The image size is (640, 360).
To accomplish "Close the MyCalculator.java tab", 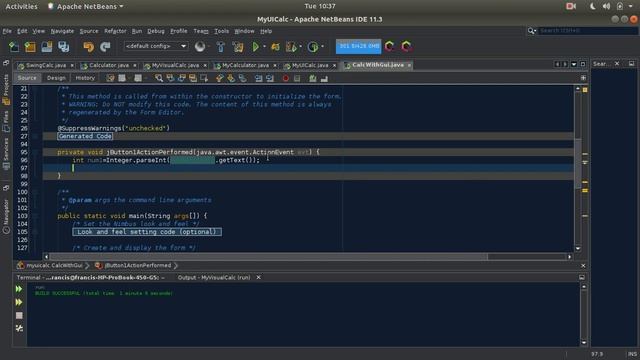I will tap(275, 65).
